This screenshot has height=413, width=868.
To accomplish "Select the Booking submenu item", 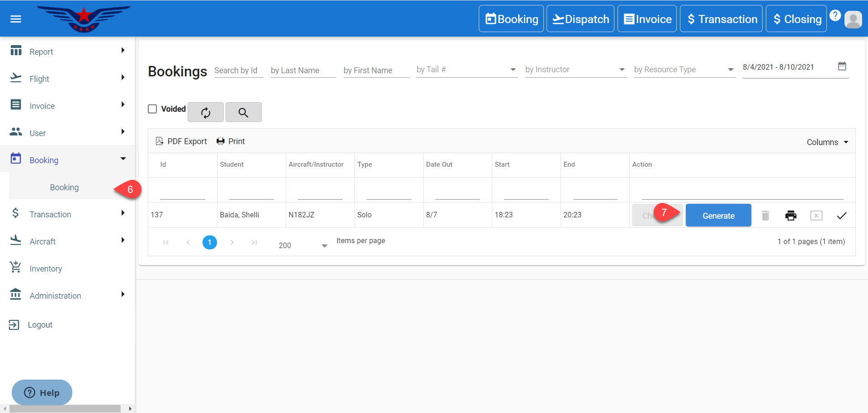I will [64, 187].
